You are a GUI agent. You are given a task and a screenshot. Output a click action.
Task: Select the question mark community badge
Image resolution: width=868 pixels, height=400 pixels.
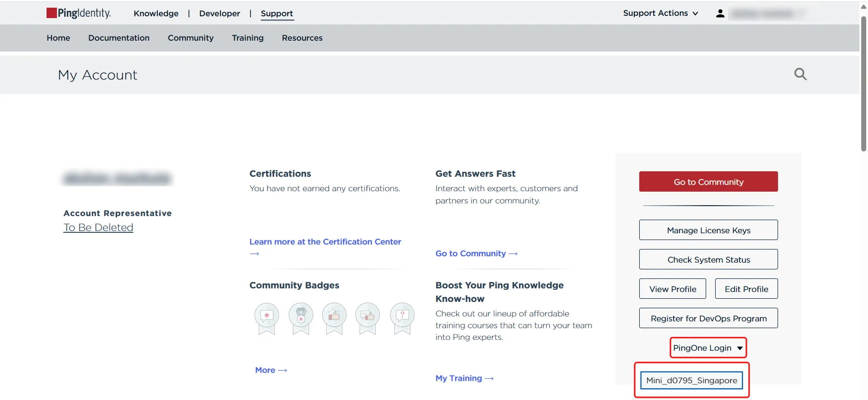[x=402, y=319]
